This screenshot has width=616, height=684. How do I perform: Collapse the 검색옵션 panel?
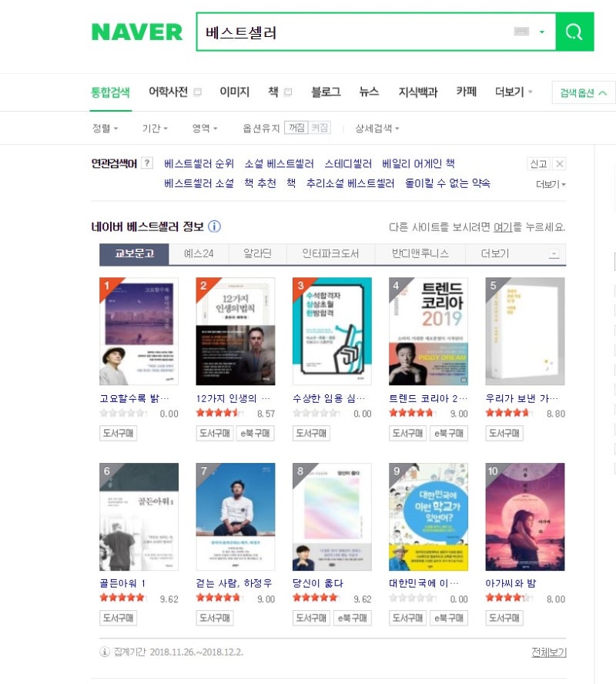pyautogui.click(x=584, y=92)
